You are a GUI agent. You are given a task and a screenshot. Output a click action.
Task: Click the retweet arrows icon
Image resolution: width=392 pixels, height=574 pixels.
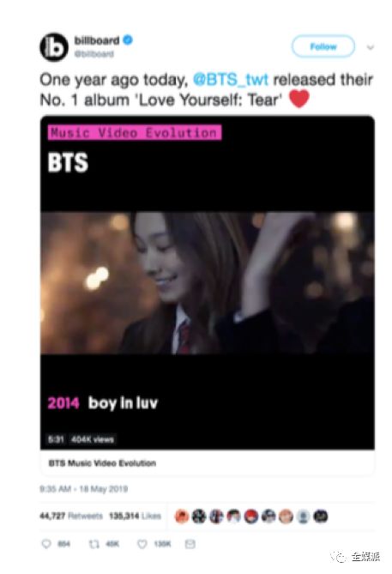[x=94, y=544]
